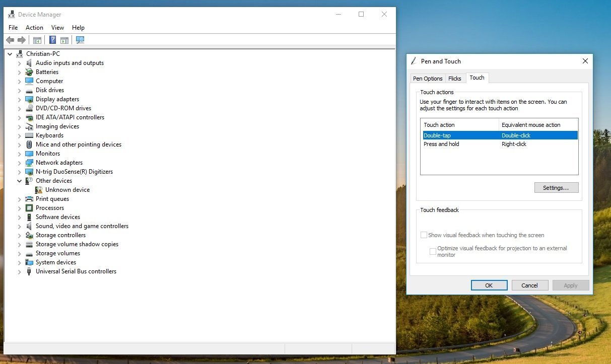The image size is (611, 364).
Task: Select the Double-tap touch action row
Action: coord(499,135)
